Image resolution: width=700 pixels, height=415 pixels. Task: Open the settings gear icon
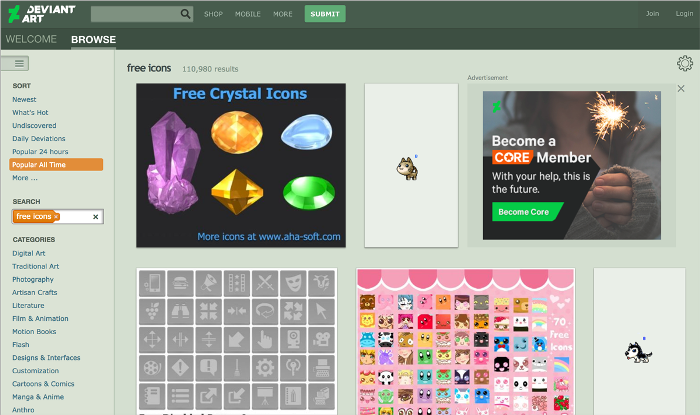tap(685, 63)
